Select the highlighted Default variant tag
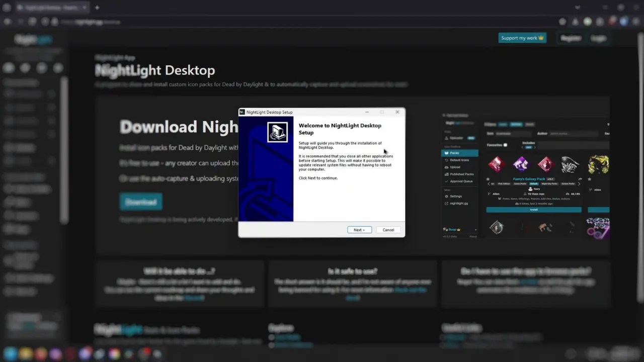Viewport: 644px width, 362px height. pos(533,184)
